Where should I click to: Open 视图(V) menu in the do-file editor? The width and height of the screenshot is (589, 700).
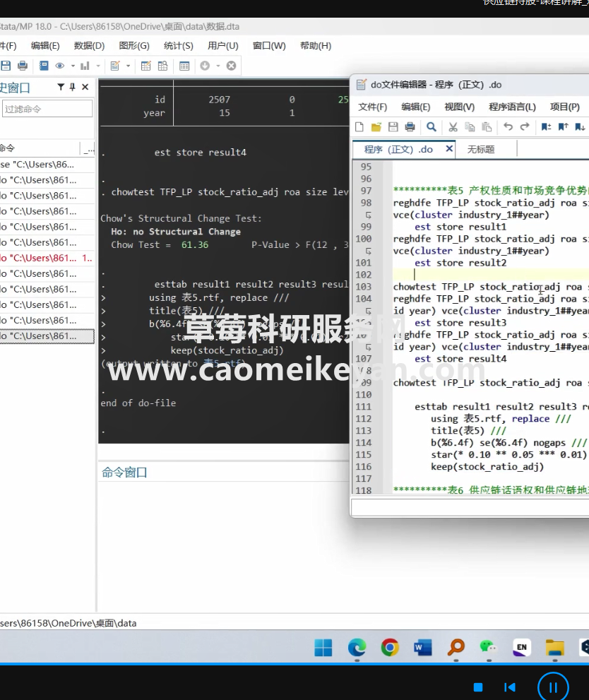[x=460, y=107]
